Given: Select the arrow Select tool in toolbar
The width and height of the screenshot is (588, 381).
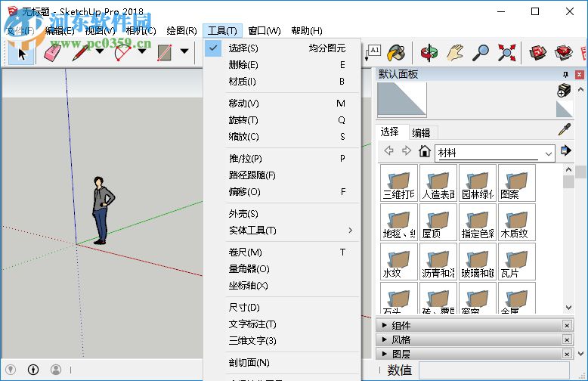Looking at the screenshot, I should point(21,53).
